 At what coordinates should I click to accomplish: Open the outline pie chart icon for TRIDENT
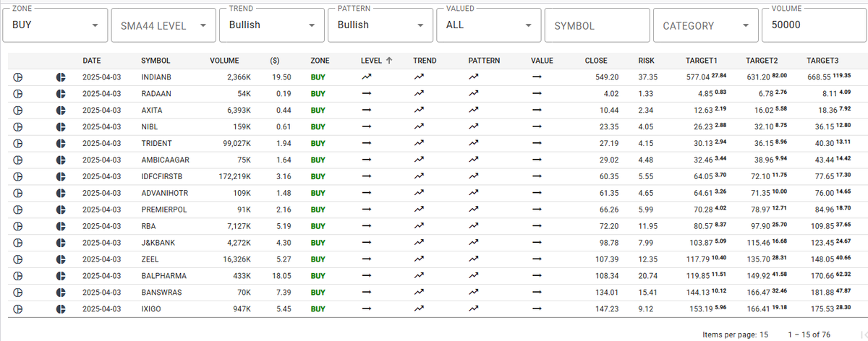click(x=17, y=143)
